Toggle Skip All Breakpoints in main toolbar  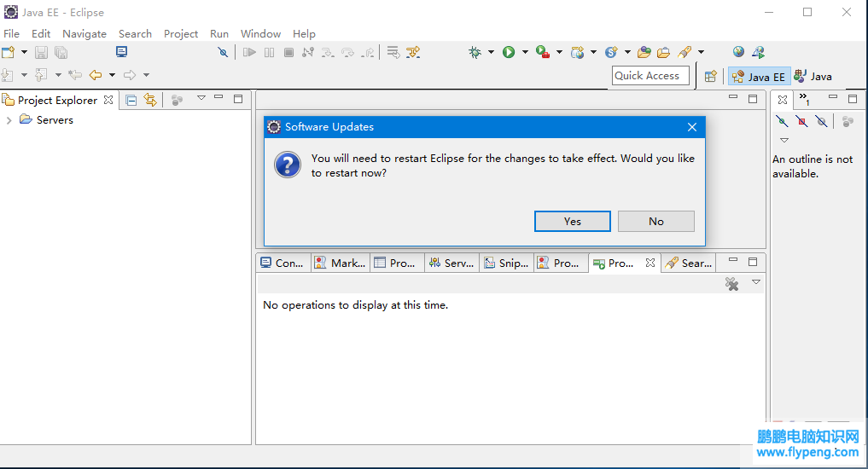(x=223, y=53)
